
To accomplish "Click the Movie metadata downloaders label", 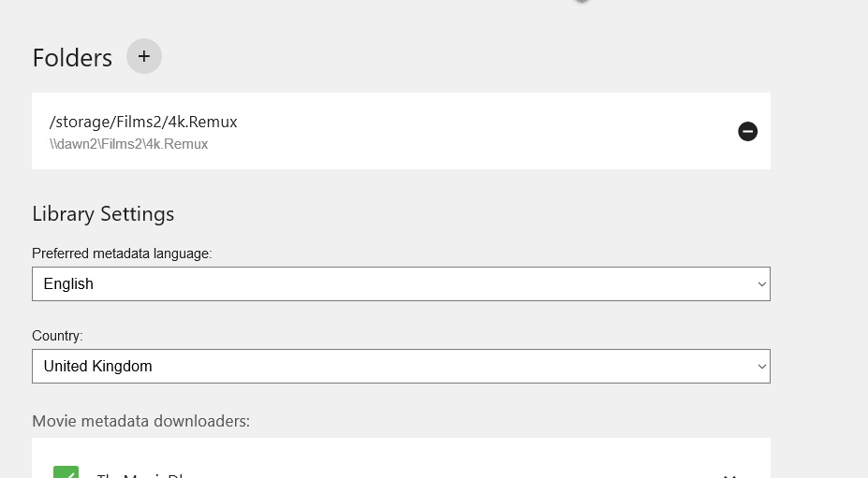I will coord(140,421).
